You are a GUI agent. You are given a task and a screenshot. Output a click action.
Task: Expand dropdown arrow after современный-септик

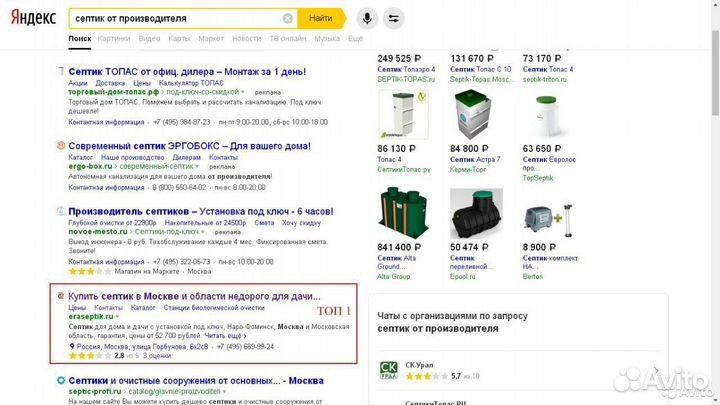[197, 166]
